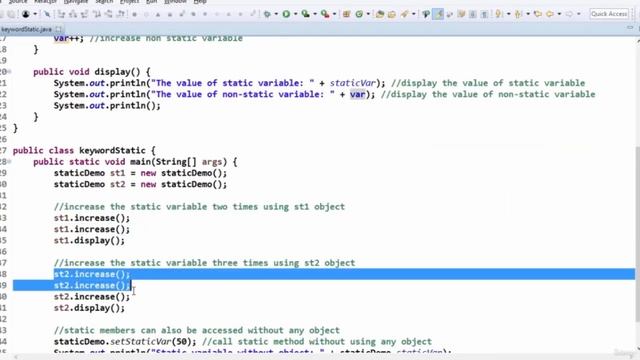Open the New Java Class dropdown arrow
The width and height of the screenshot is (640, 360).
[x=368, y=14]
